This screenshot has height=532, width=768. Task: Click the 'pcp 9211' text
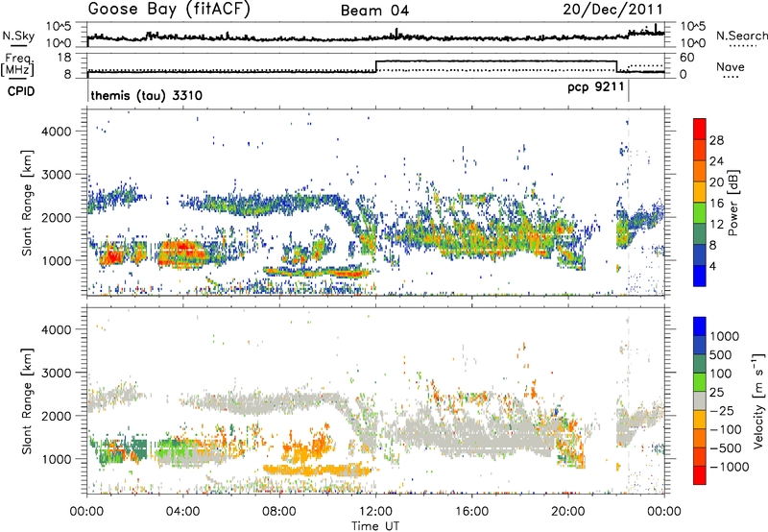pos(595,87)
